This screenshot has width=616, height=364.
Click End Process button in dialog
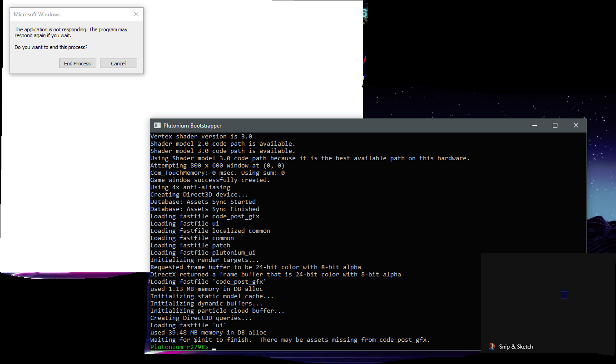77,64
